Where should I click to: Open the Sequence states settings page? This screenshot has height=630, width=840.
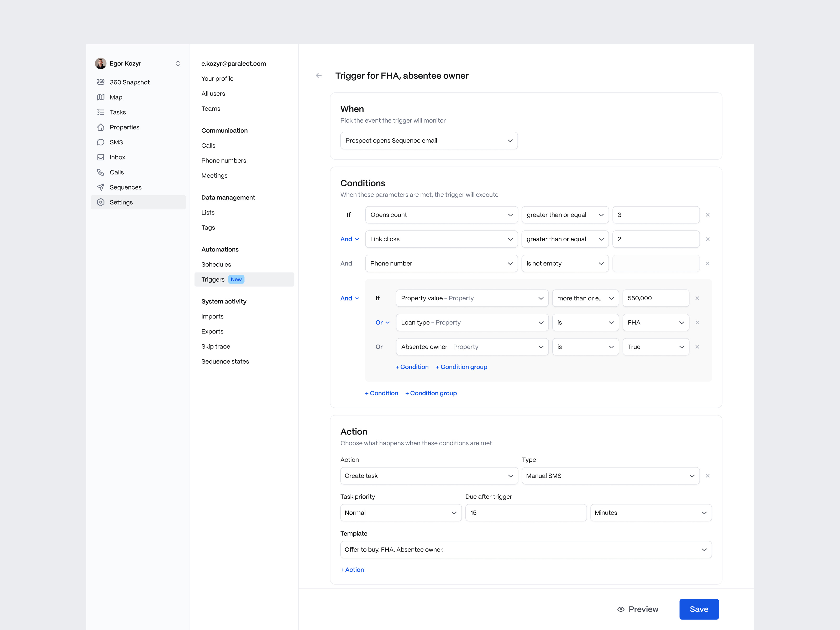pos(225,361)
